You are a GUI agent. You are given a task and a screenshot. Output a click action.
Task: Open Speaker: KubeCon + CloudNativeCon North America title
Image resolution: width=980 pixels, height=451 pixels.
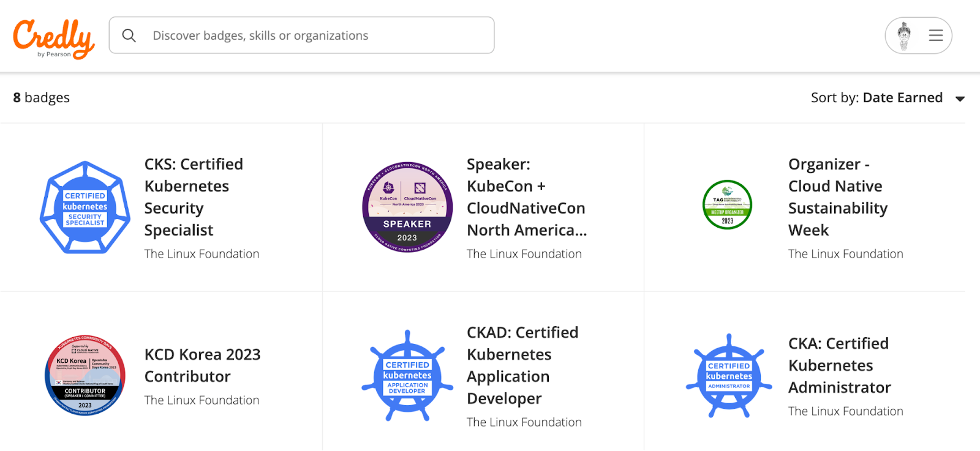(x=527, y=197)
